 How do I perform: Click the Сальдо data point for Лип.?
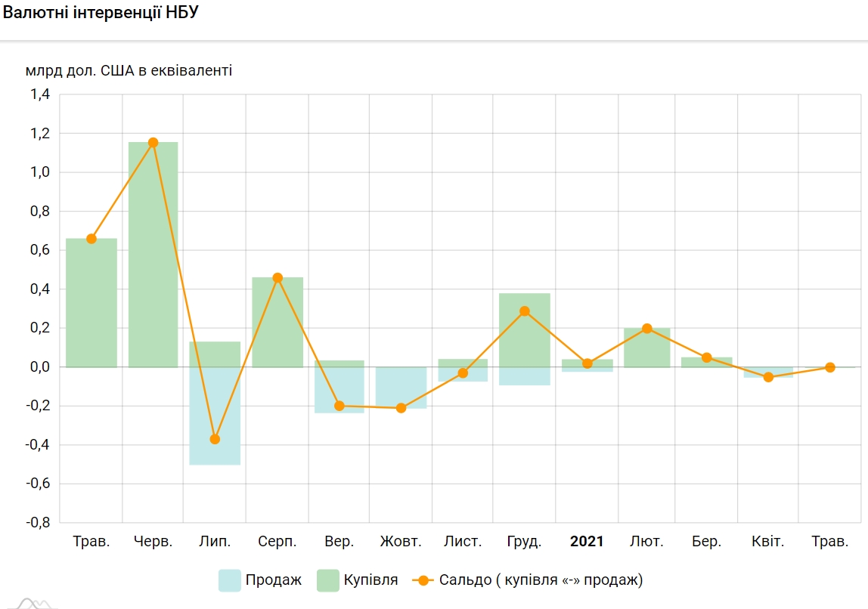click(x=215, y=439)
